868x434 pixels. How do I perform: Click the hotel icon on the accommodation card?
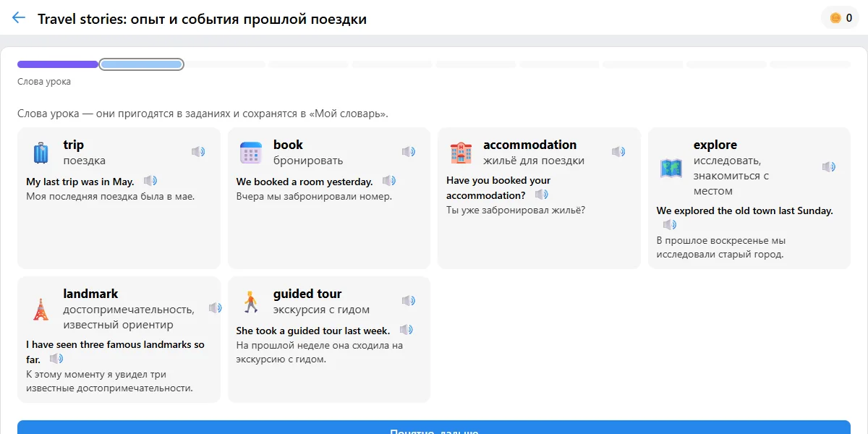click(461, 153)
